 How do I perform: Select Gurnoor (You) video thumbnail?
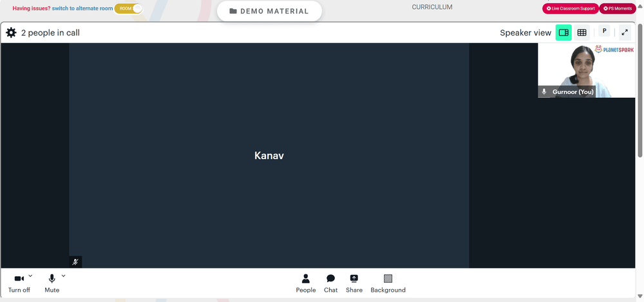point(587,70)
